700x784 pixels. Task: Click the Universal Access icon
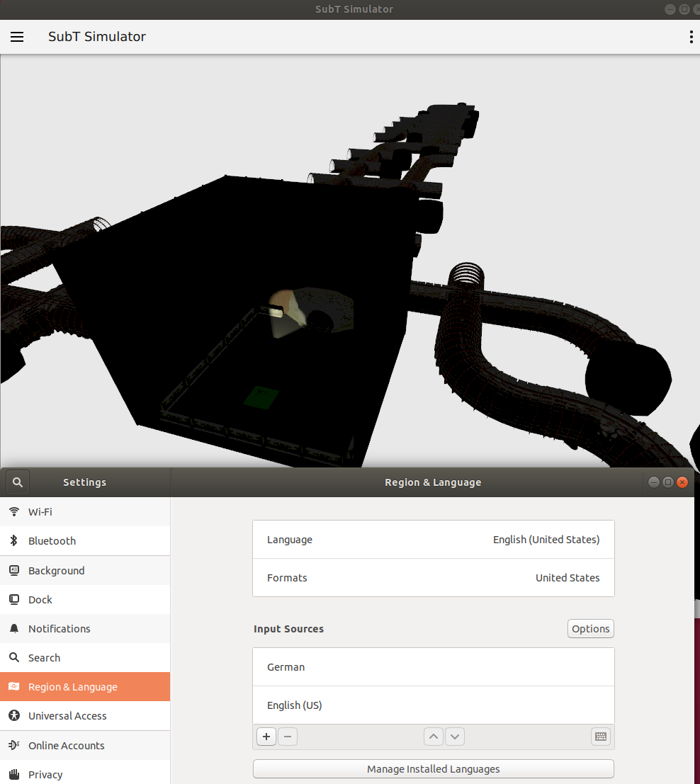[x=15, y=715]
